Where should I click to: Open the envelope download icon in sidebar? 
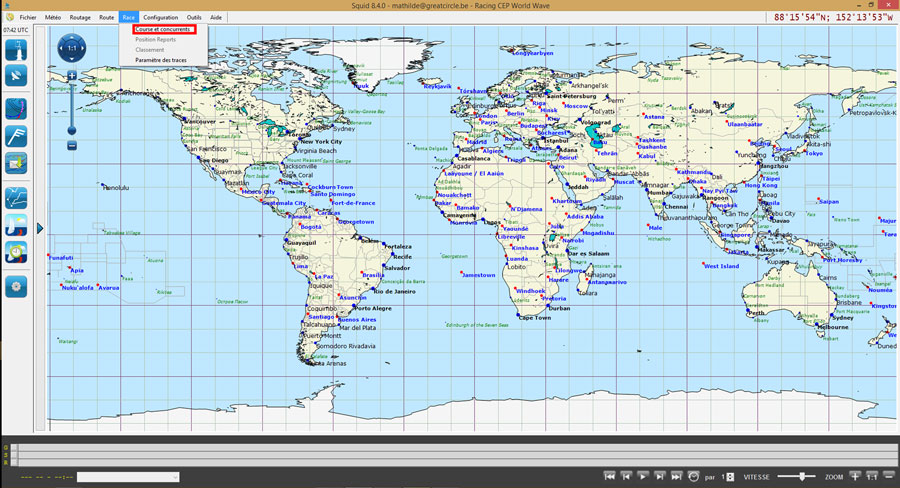16,161
